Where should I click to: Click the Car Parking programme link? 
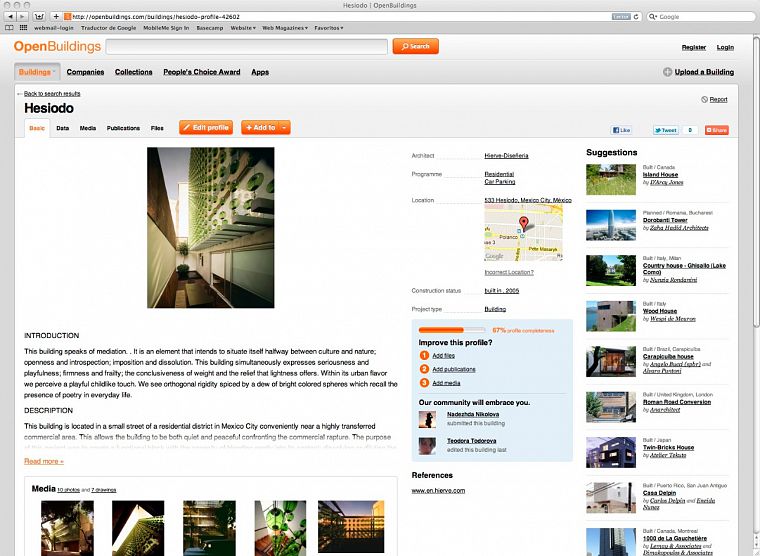click(x=500, y=182)
